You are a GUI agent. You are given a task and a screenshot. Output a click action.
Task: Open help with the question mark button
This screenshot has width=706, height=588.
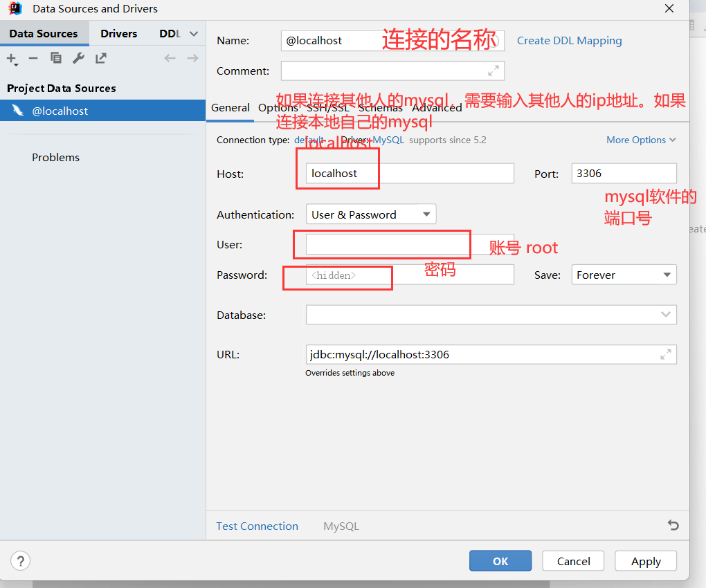pos(20,561)
